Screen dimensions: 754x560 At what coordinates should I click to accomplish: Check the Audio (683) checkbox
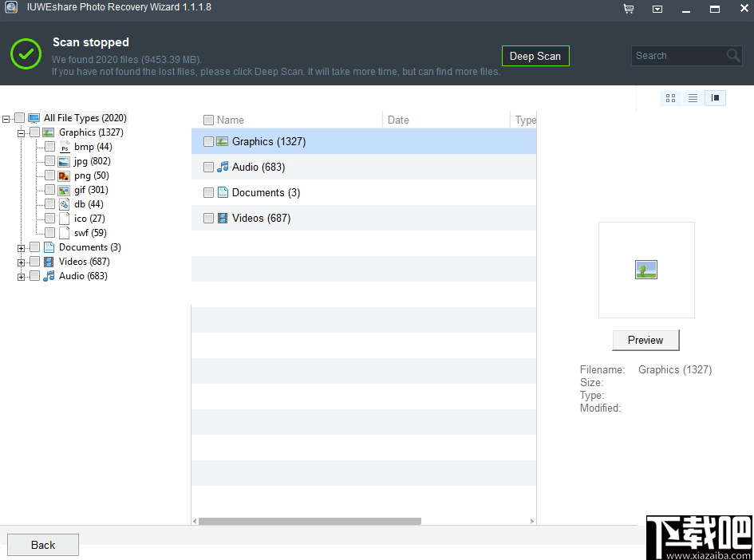pyautogui.click(x=208, y=166)
